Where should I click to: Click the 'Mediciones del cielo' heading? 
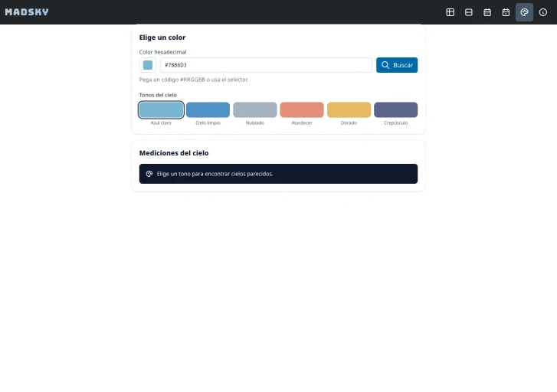pos(174,153)
